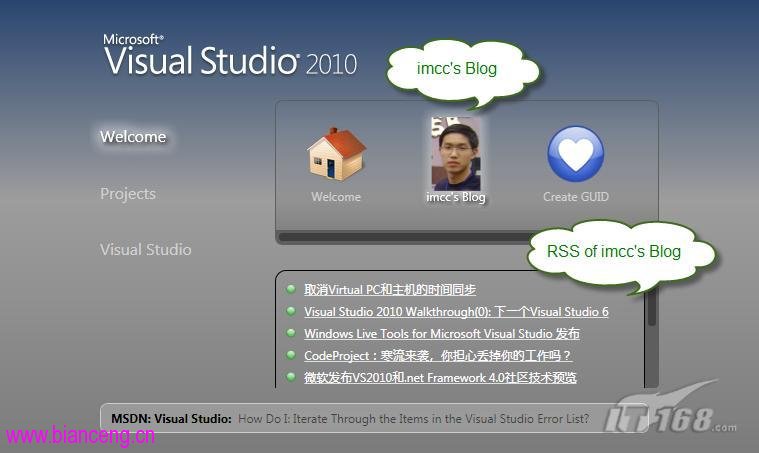The height and width of the screenshot is (453, 759).
Task: Open Visual Studio 2010 Walkthrough(0) article link
Action: [456, 312]
